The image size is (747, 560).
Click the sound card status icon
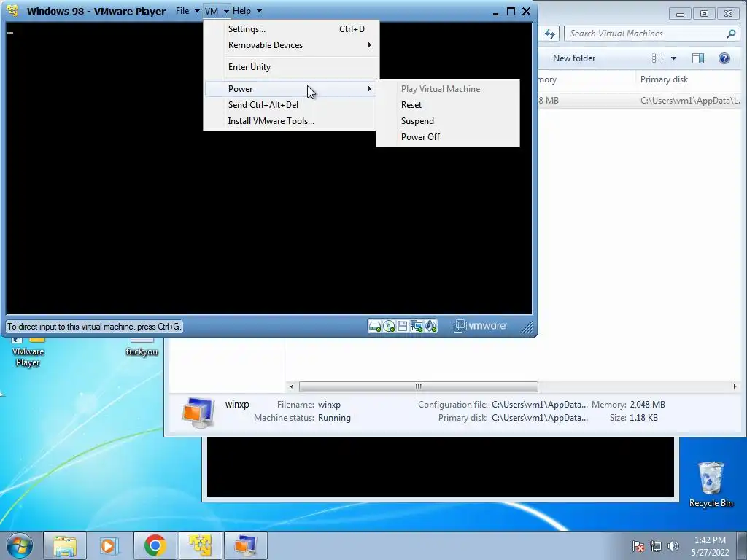click(430, 326)
